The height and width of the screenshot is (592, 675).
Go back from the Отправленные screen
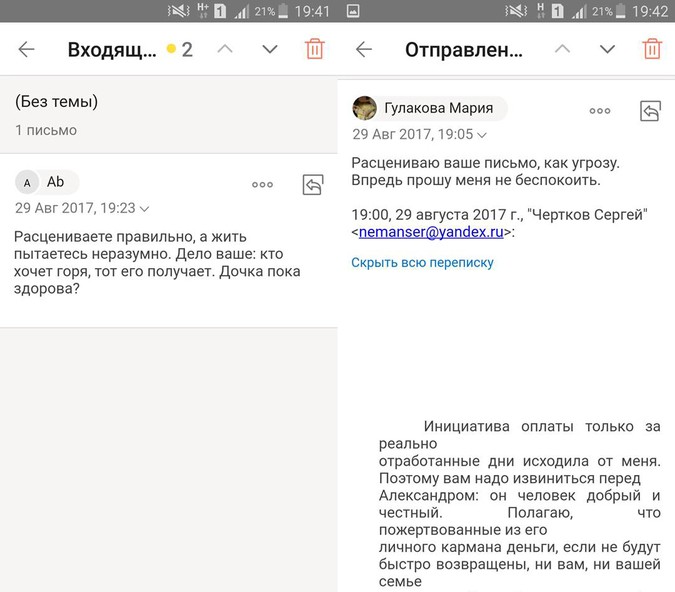click(x=364, y=50)
